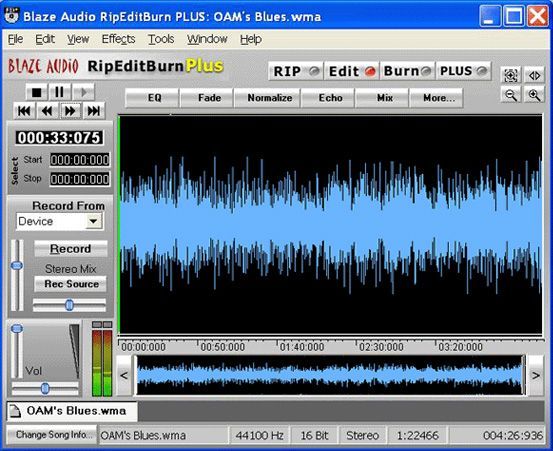Start recording with Record button
553x451 pixels.
click(x=71, y=249)
